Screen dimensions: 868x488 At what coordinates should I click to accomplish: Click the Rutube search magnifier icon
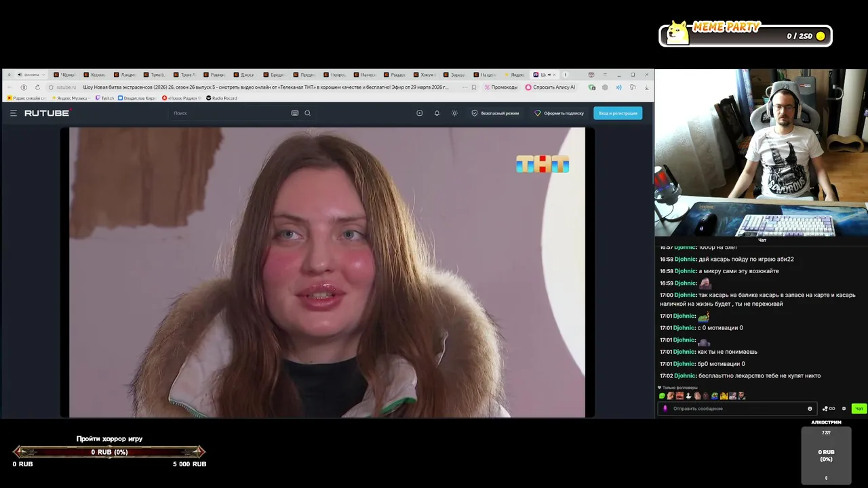[x=307, y=113]
